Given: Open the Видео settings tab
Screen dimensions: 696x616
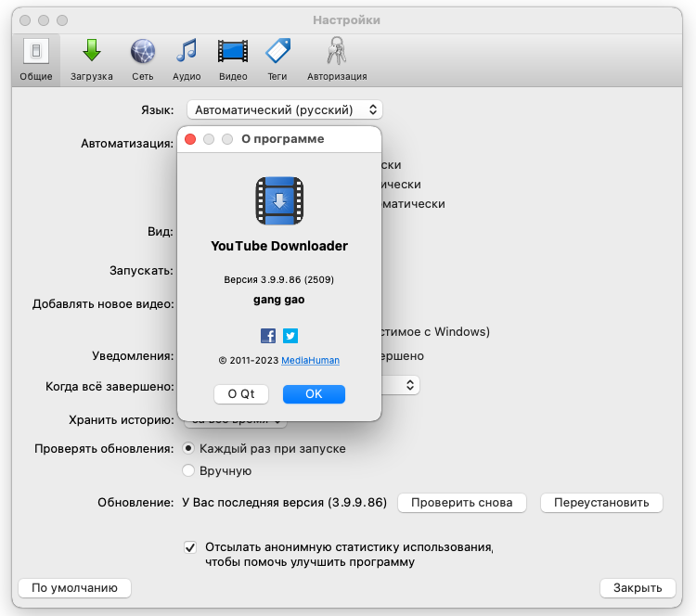Looking at the screenshot, I should (233, 60).
